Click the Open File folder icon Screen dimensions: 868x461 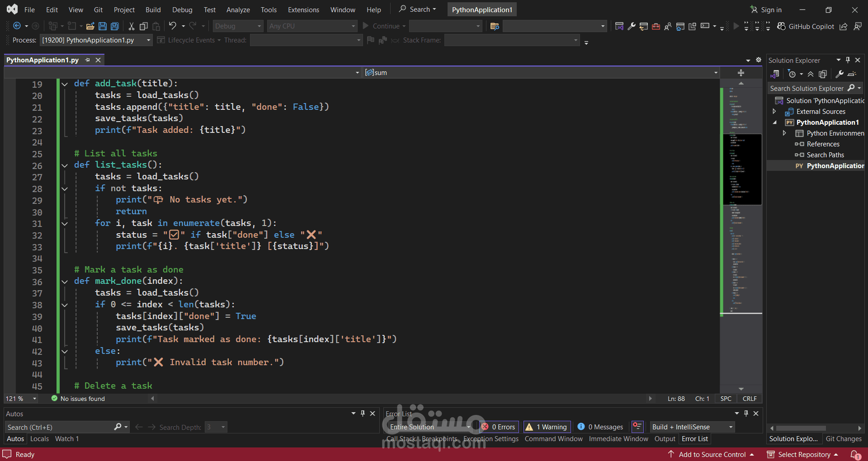[x=90, y=26]
